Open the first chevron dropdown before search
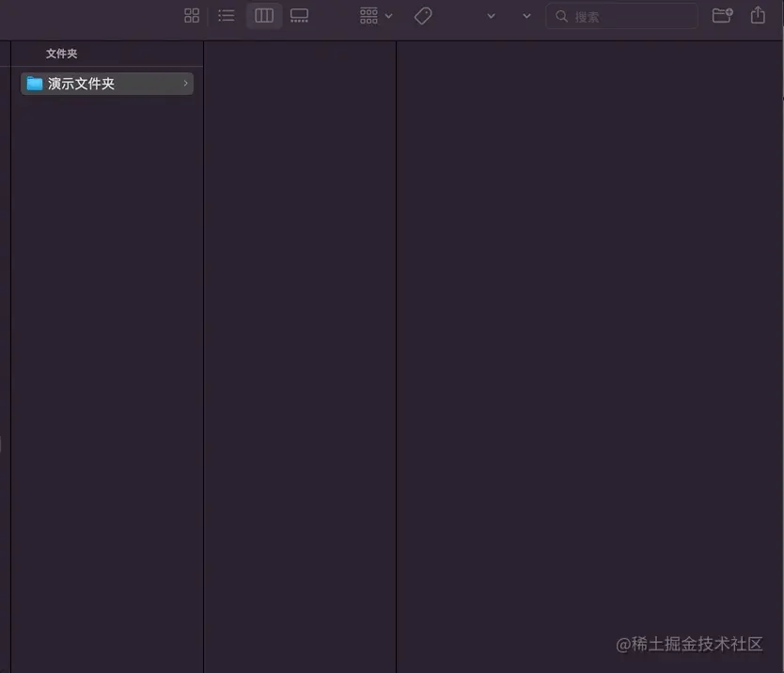784x673 pixels. pos(491,16)
